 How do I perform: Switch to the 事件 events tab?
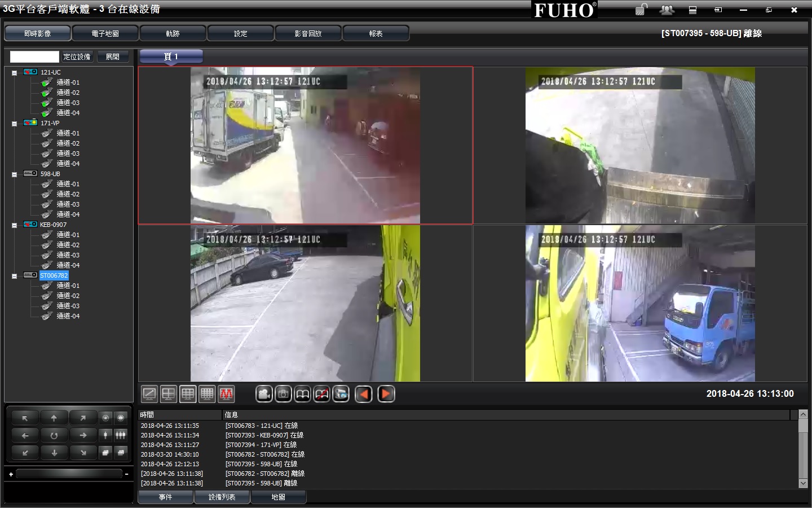166,497
